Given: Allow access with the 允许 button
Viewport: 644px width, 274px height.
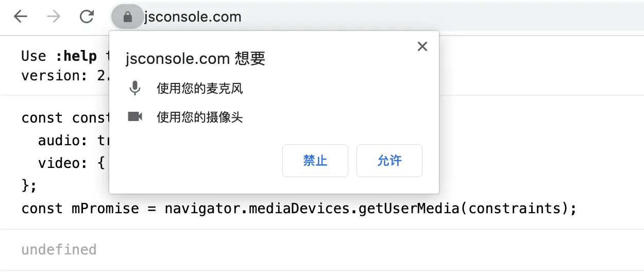Looking at the screenshot, I should [389, 161].
